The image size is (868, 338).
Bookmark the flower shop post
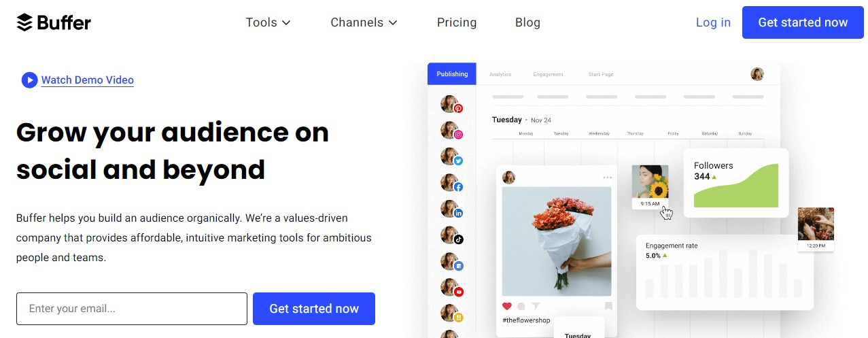point(608,306)
